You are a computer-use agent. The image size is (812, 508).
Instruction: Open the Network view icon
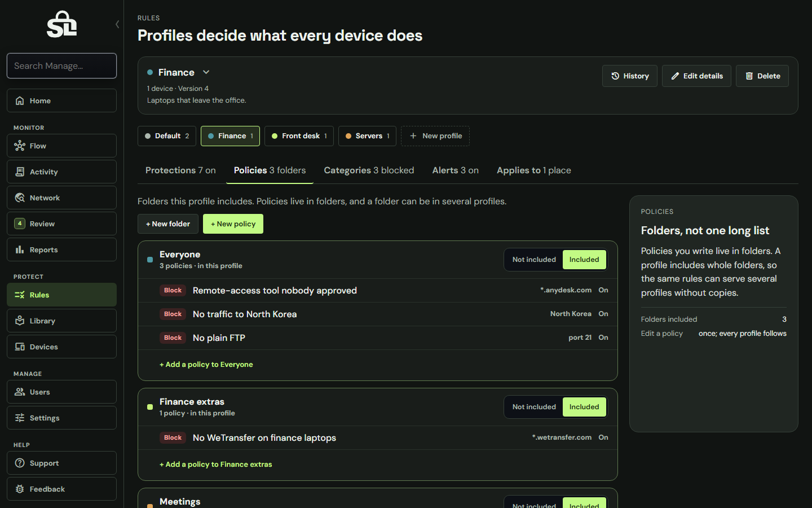coord(20,198)
